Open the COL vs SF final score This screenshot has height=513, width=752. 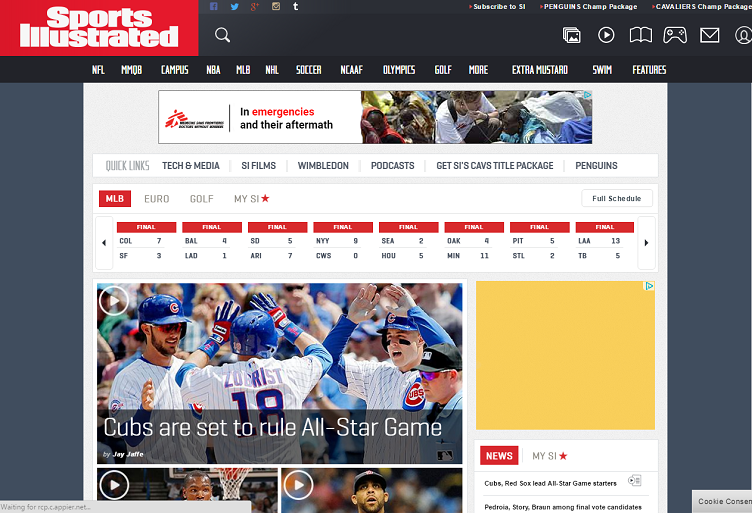146,242
